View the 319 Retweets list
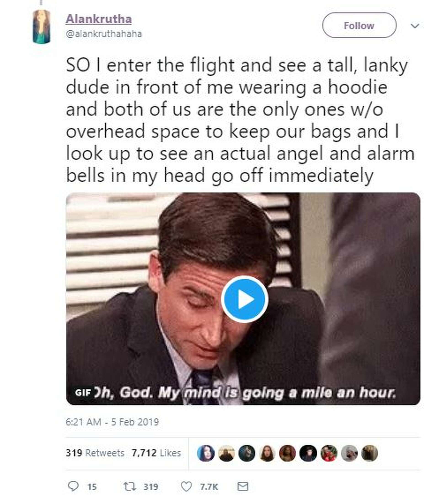The image size is (439, 504). (x=95, y=453)
